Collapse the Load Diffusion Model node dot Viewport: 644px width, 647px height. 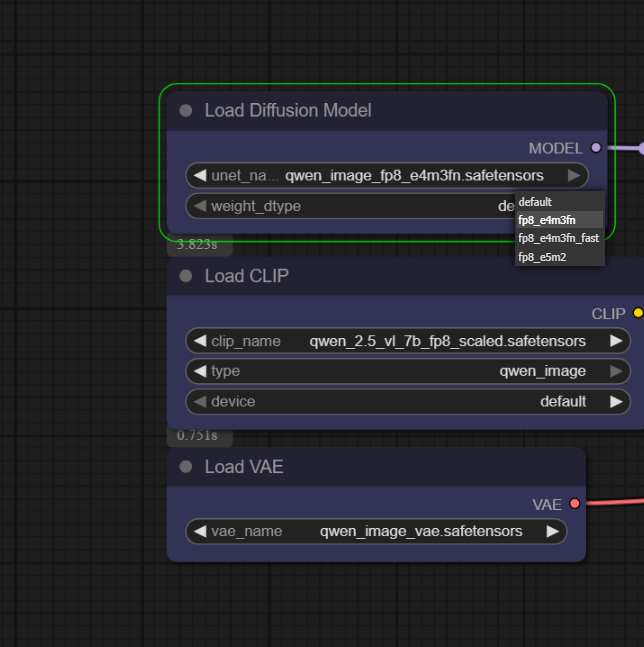tap(186, 111)
